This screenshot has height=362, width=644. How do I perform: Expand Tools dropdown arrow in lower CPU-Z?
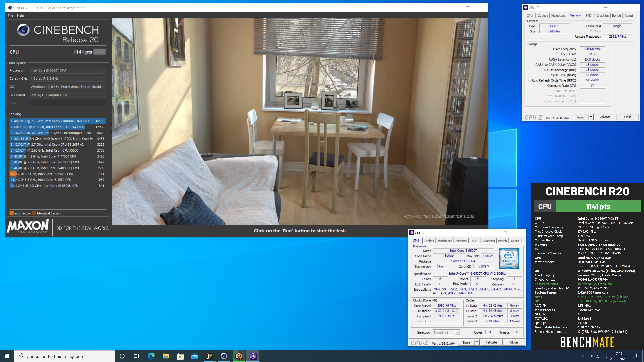(x=477, y=343)
